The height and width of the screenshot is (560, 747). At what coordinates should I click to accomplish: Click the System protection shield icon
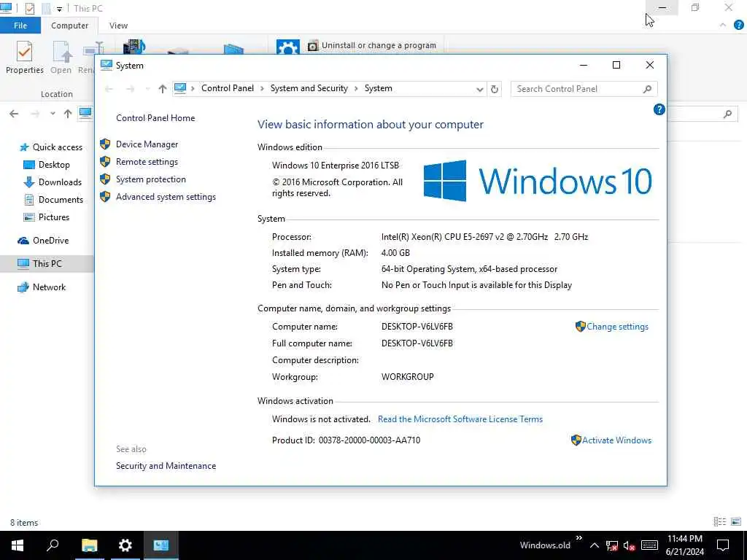pos(105,179)
